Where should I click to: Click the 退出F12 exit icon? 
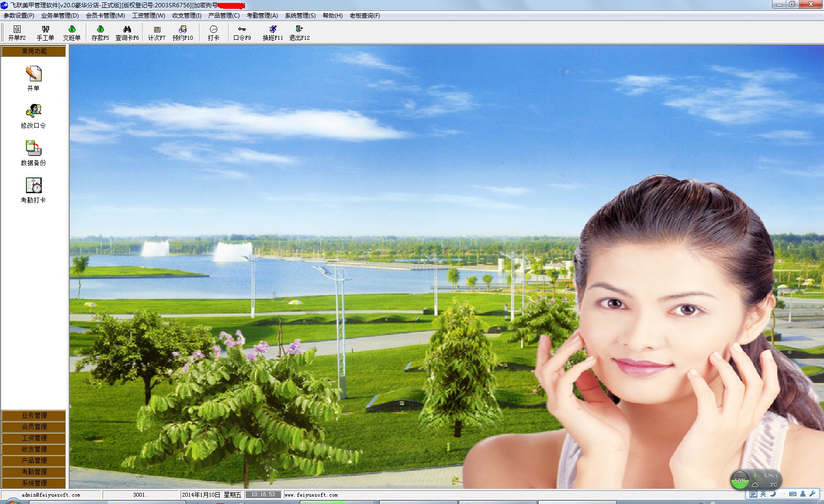299,33
